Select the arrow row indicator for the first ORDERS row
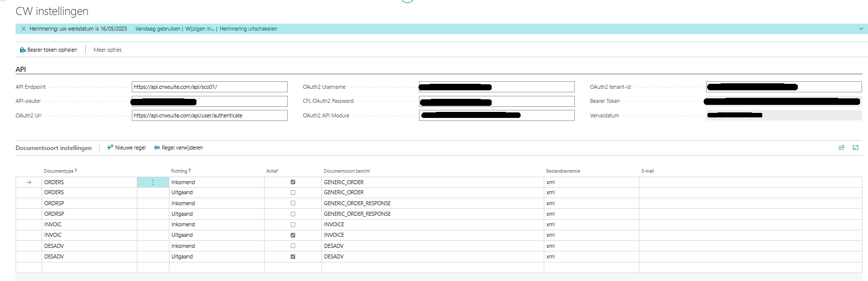Viewport: 868px width, 281px height. tap(29, 182)
